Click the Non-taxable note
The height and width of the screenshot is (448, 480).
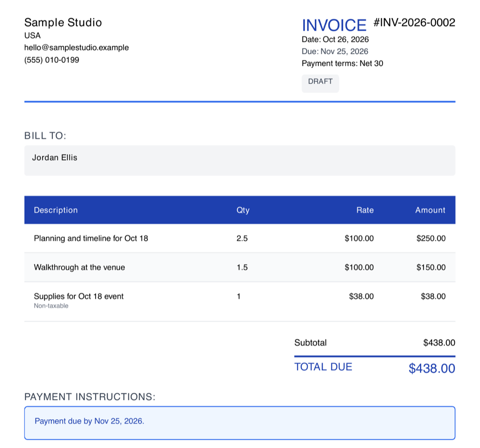click(x=51, y=306)
